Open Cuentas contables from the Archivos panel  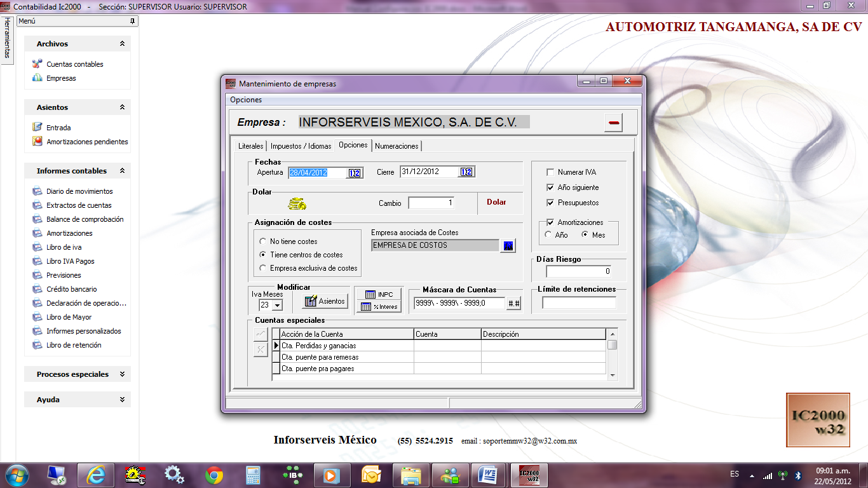[x=74, y=64]
